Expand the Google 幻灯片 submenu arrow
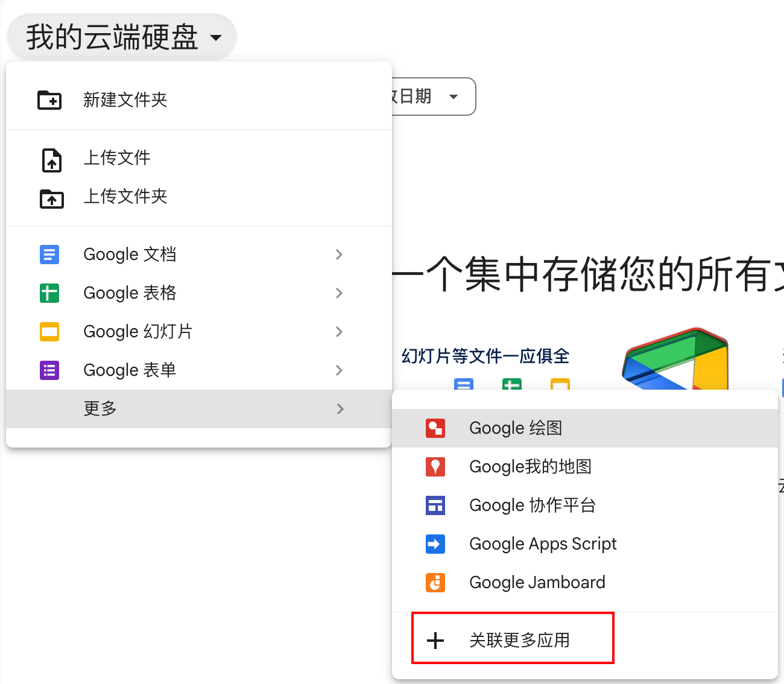Image resolution: width=784 pixels, height=684 pixels. 340,332
